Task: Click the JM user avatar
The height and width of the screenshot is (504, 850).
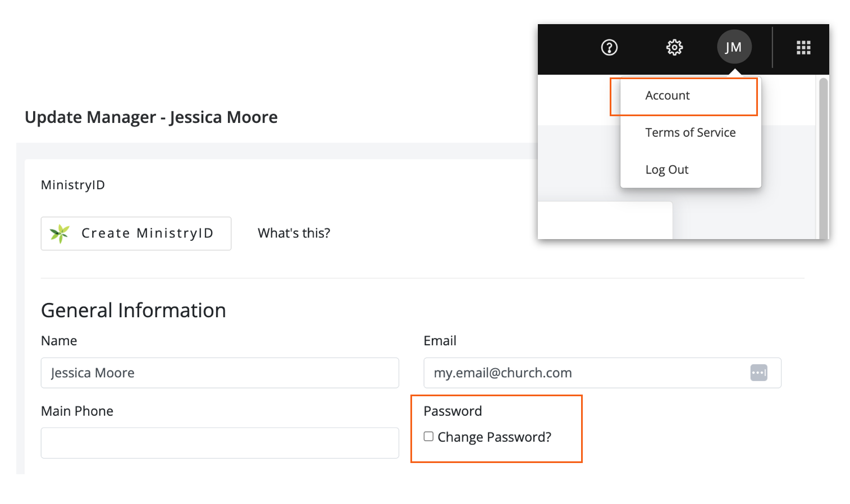Action: click(x=734, y=47)
